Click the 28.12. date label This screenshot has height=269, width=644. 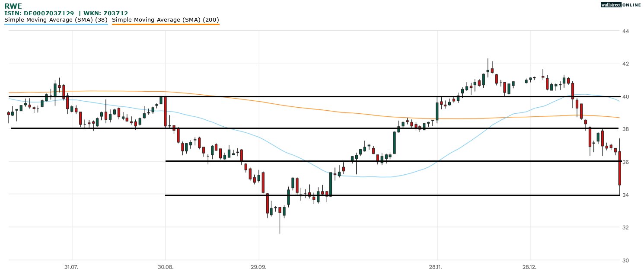coord(530,266)
